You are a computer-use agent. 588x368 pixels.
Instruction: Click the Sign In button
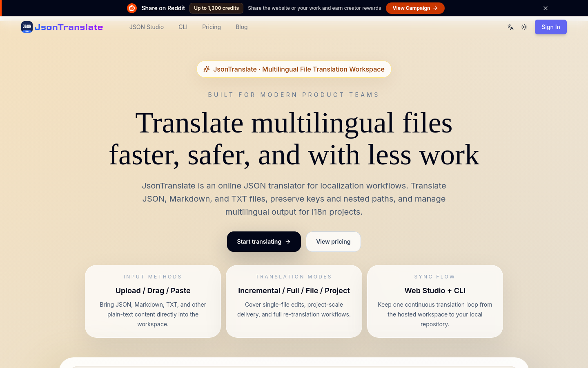pos(551,27)
